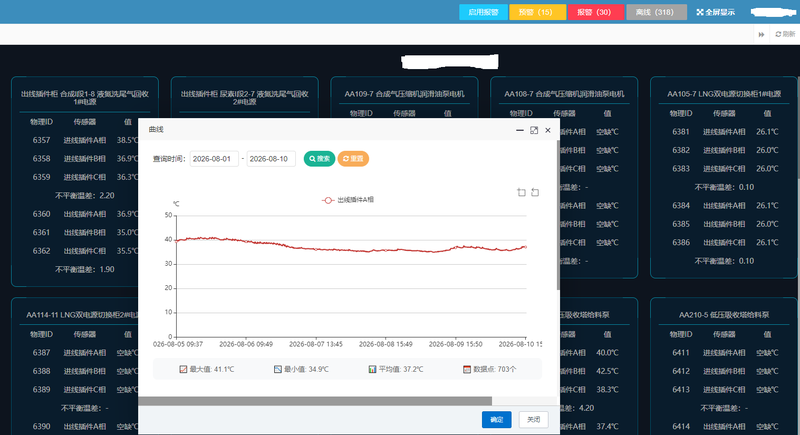Click the 关闭 button in dialog footer

(x=534, y=420)
